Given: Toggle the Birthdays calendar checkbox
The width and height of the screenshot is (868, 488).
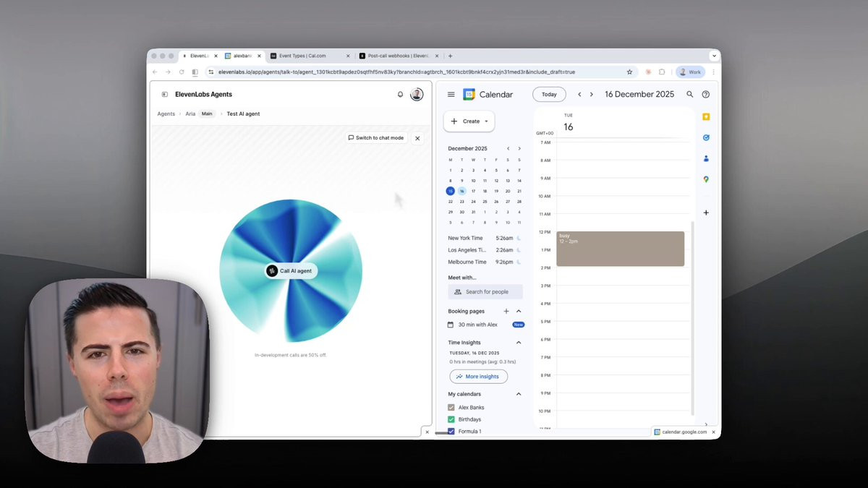Looking at the screenshot, I should pos(451,419).
